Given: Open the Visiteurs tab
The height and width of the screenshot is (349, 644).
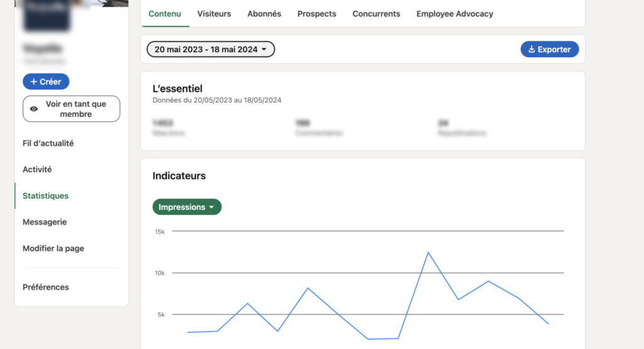Looking at the screenshot, I should pyautogui.click(x=214, y=14).
